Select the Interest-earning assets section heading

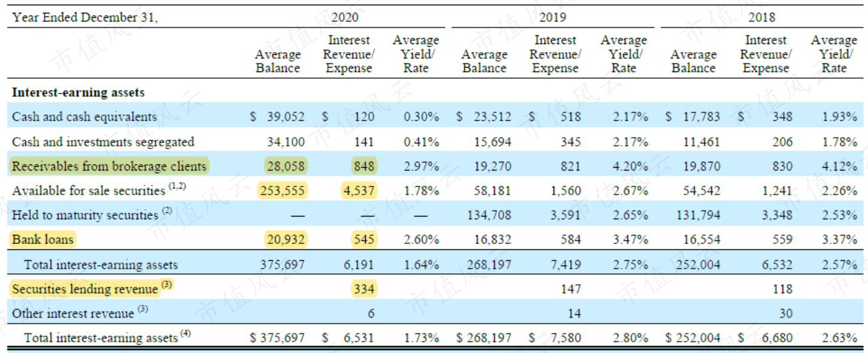pyautogui.click(x=78, y=92)
